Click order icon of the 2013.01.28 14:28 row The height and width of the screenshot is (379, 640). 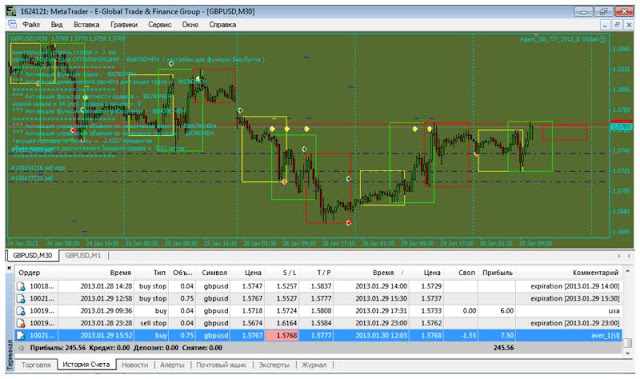(21, 286)
